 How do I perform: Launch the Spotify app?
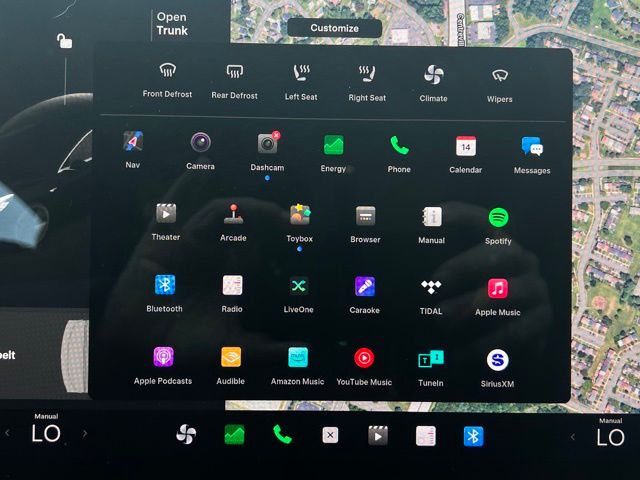point(498,217)
